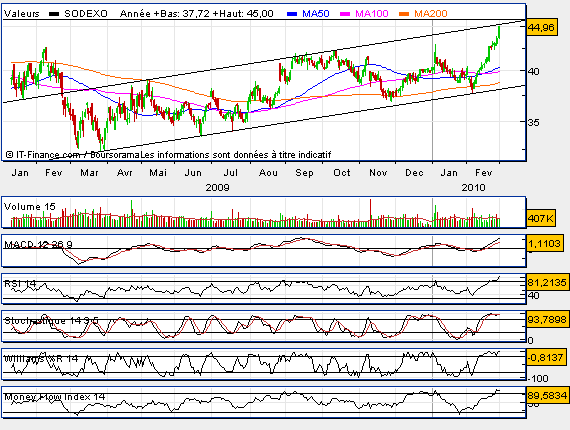The image size is (570, 430).
Task: Click the 1,1103 MACD value tag
Action: click(x=544, y=243)
